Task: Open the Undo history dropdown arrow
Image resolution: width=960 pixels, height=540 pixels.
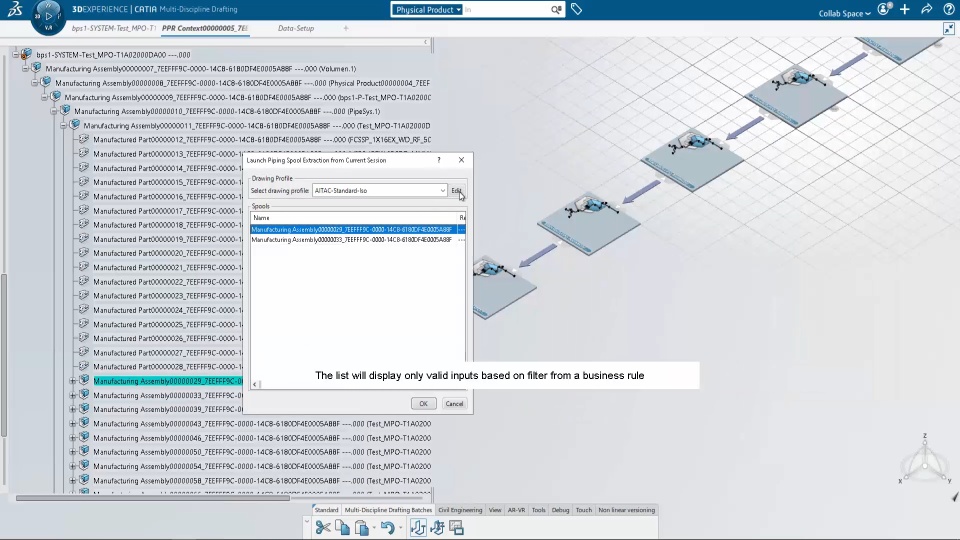Action: 400,528
